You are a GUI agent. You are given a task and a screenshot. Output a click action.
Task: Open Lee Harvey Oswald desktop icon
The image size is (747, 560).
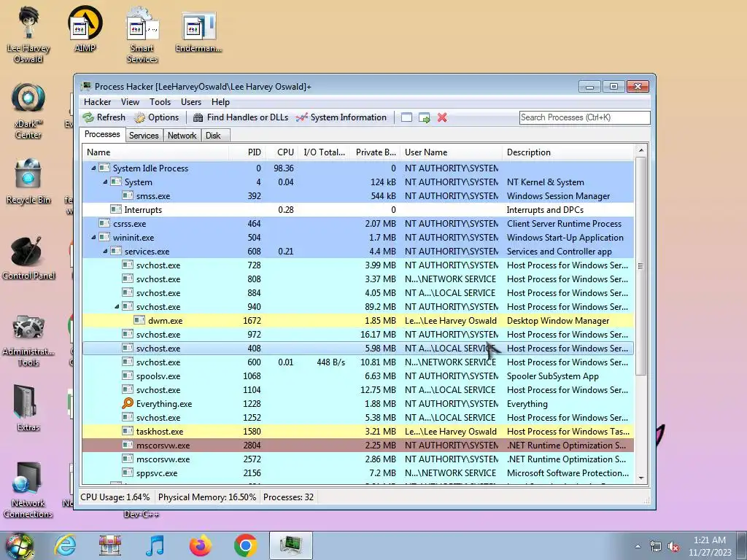[28, 34]
